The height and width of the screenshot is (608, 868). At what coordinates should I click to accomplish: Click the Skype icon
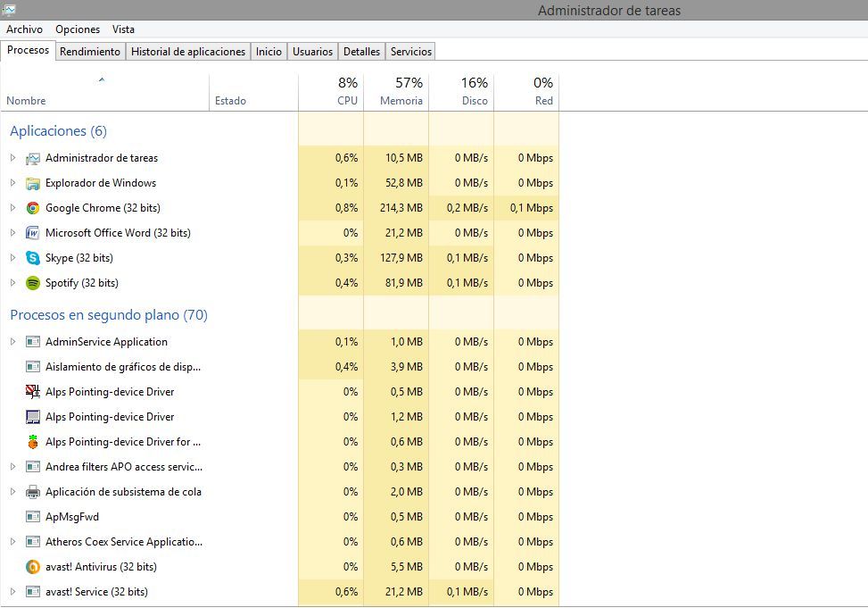(33, 258)
